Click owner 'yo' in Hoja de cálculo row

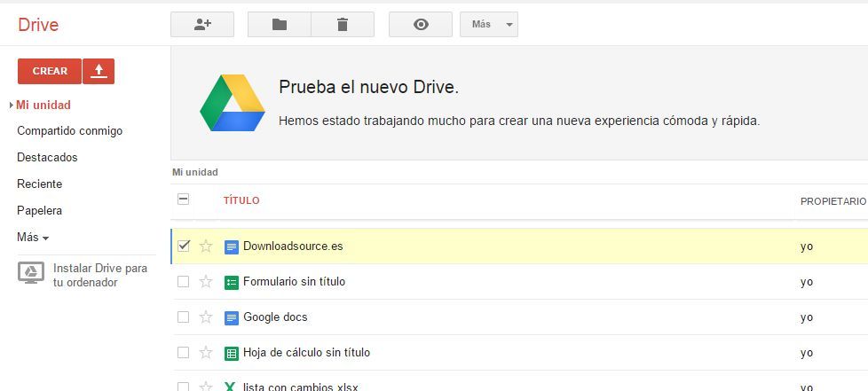pos(807,353)
